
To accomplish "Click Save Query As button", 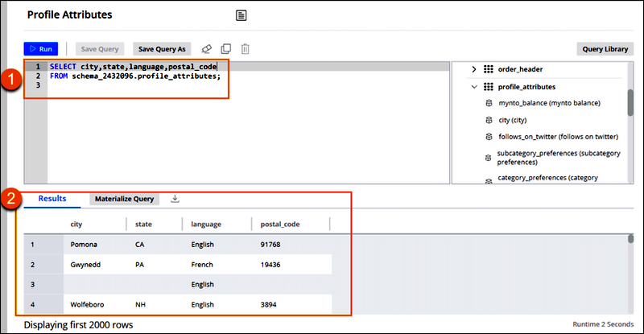I will tap(162, 49).
